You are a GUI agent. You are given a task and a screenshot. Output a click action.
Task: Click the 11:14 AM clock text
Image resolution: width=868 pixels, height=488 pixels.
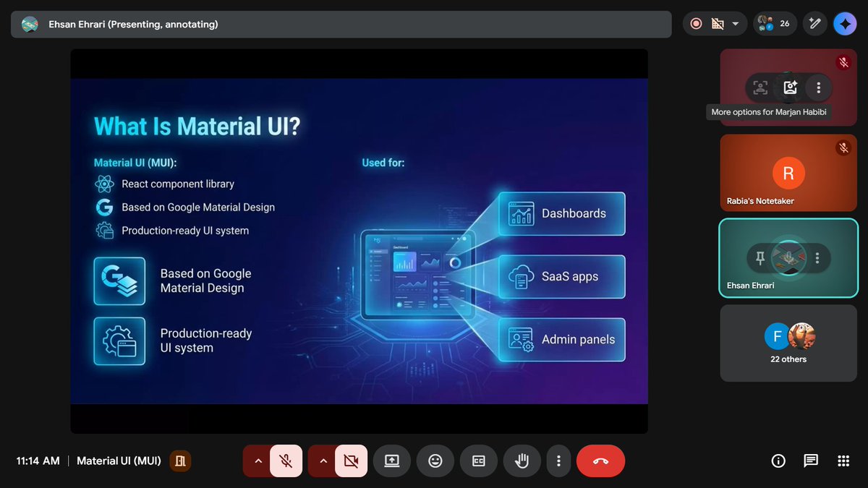[38, 461]
